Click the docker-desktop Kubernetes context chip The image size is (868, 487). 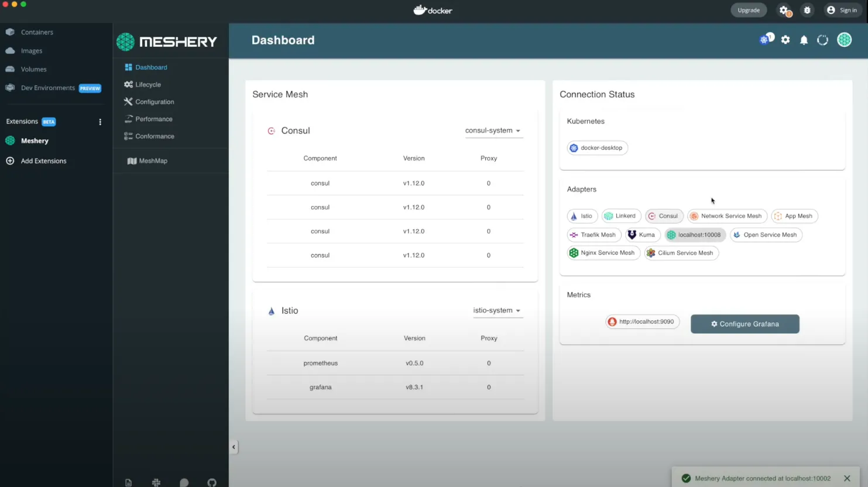coord(597,148)
